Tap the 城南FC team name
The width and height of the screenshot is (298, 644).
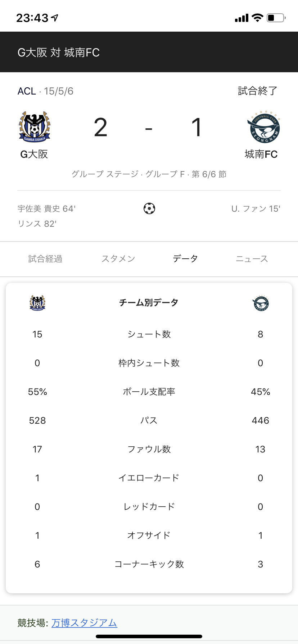tap(261, 154)
